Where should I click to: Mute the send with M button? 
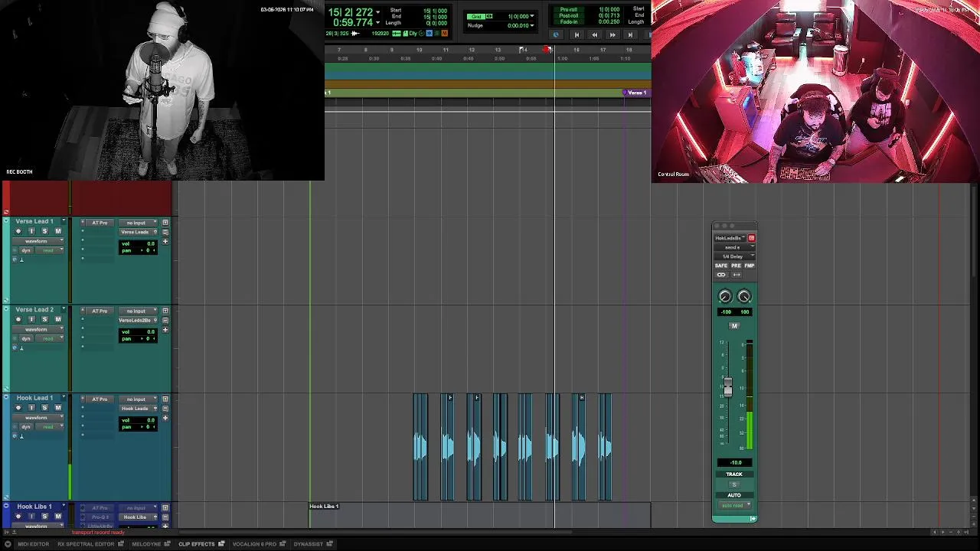[734, 326]
